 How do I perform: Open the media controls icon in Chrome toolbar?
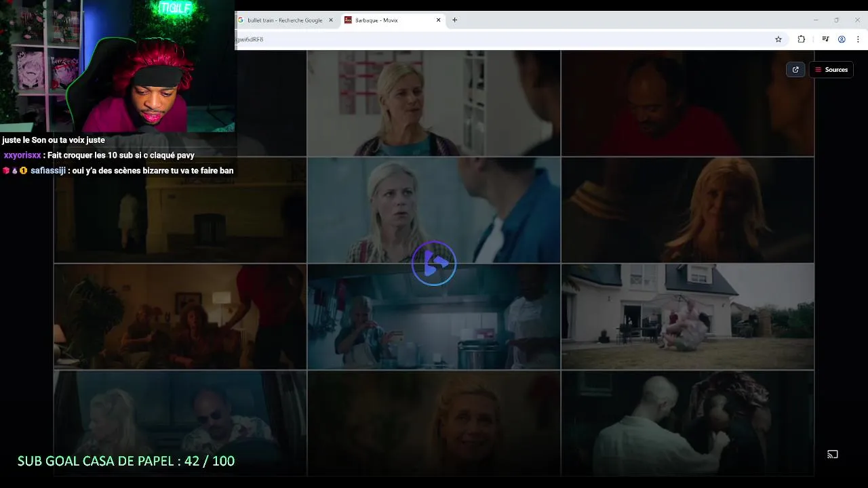pos(825,39)
